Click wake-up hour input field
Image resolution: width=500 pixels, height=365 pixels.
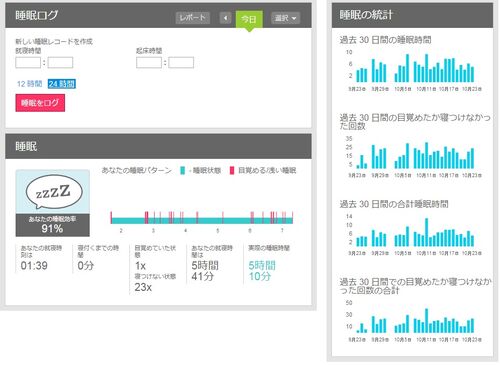149,62
